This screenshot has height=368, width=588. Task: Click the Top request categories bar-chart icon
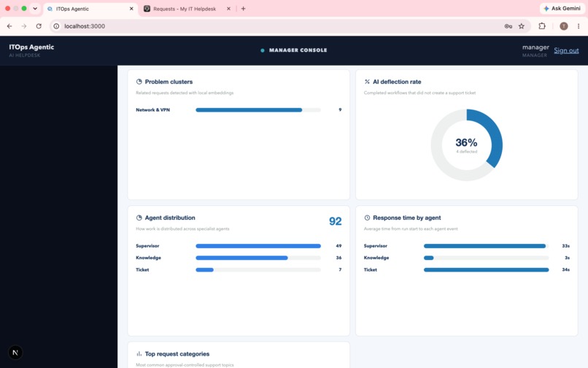139,353
